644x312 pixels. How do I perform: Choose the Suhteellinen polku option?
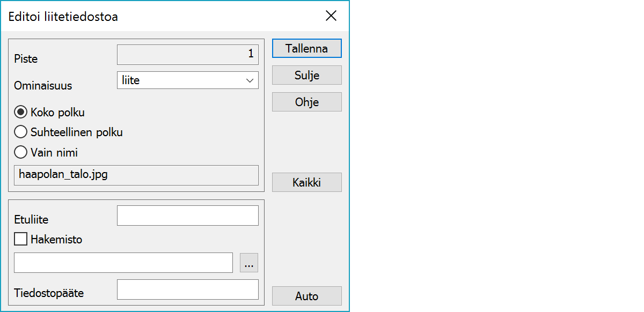pos(21,132)
